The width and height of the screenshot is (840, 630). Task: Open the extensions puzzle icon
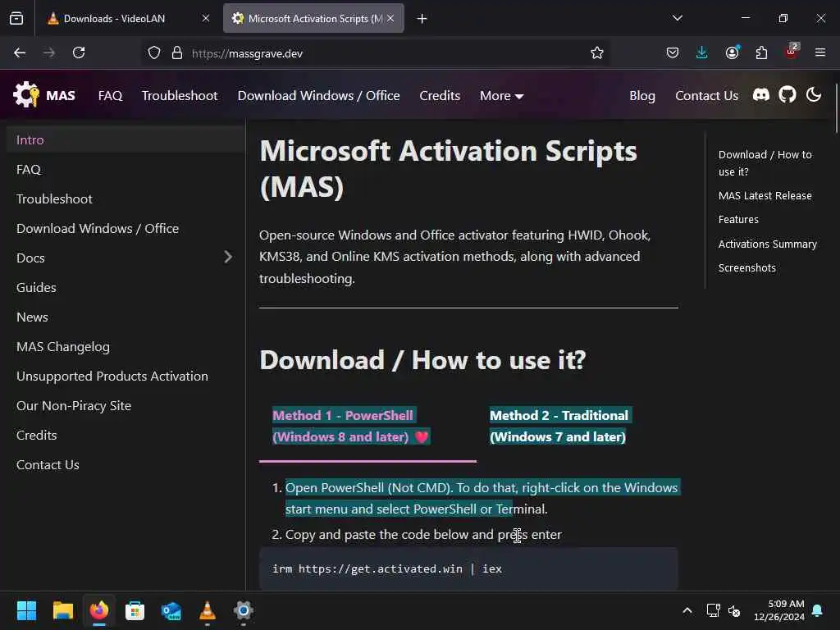coord(761,53)
